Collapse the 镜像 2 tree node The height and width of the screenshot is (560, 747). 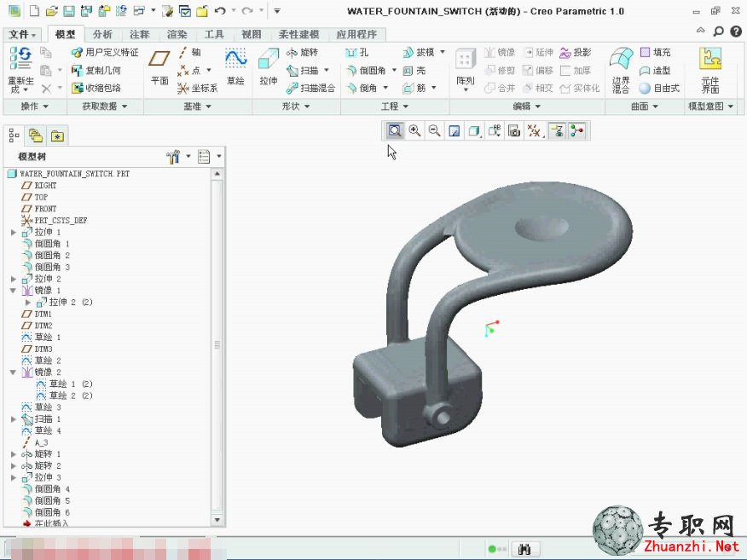14,372
